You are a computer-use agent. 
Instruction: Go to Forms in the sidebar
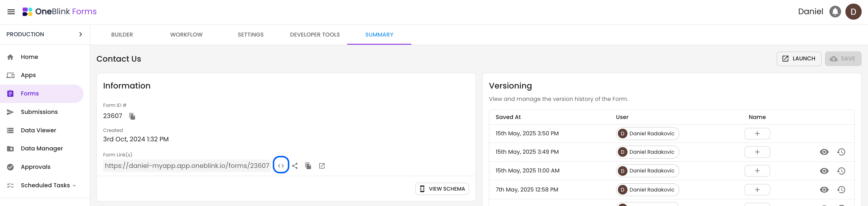(42, 94)
